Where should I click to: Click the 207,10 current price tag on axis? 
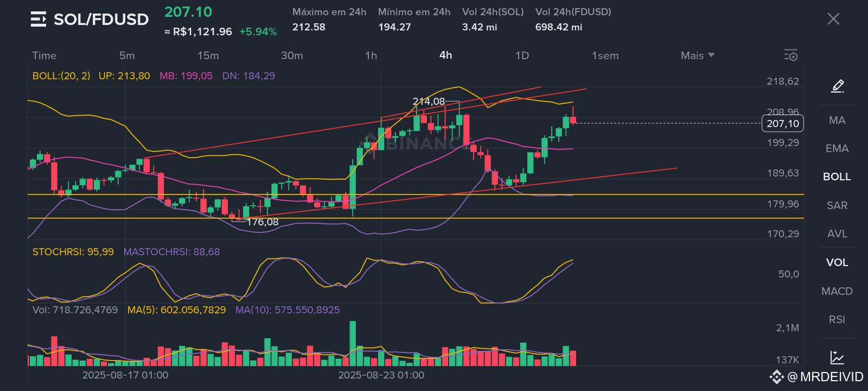(x=783, y=123)
